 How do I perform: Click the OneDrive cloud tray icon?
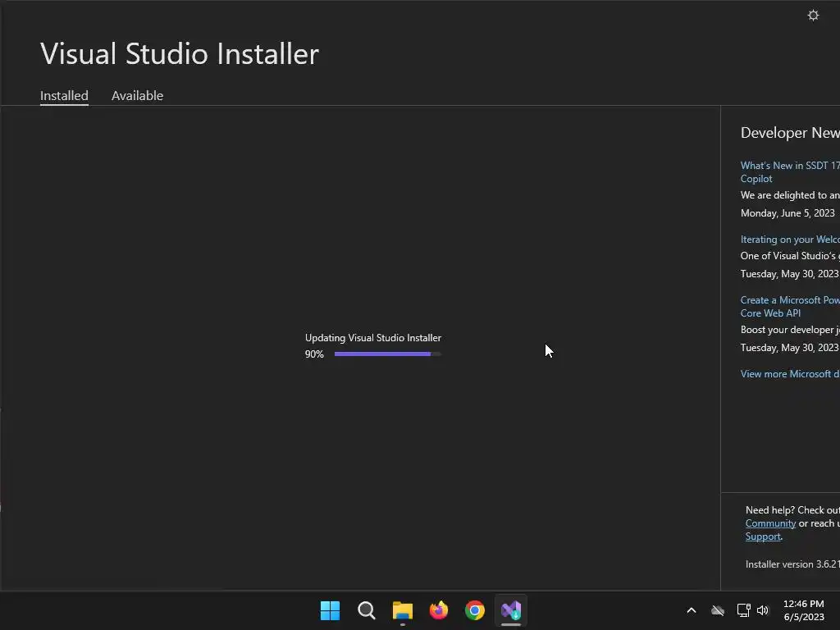(x=717, y=610)
